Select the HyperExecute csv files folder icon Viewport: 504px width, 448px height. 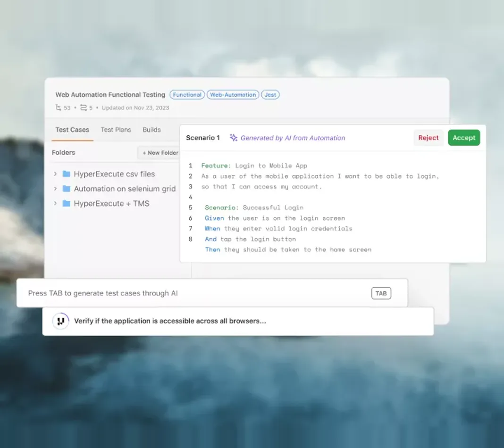tap(67, 174)
